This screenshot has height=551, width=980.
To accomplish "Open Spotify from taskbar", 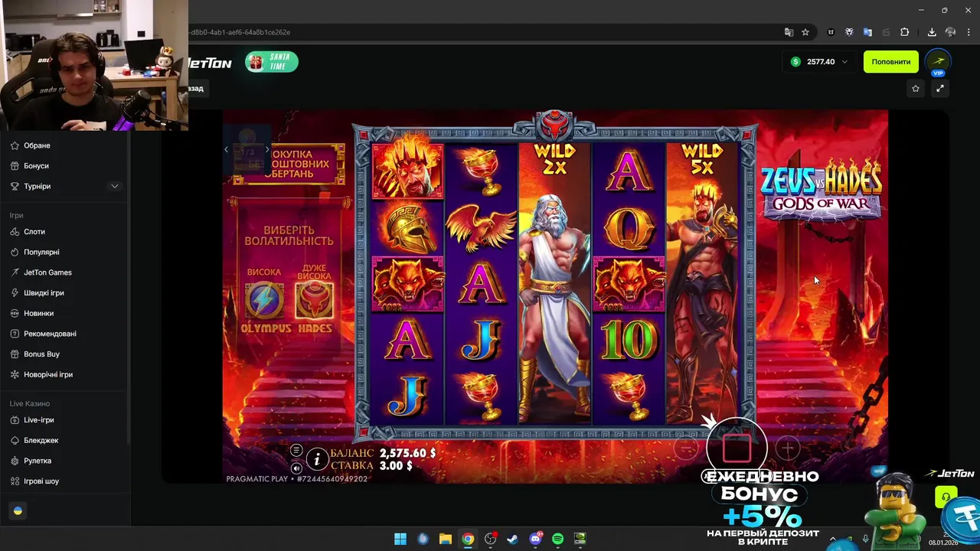I will tap(558, 539).
